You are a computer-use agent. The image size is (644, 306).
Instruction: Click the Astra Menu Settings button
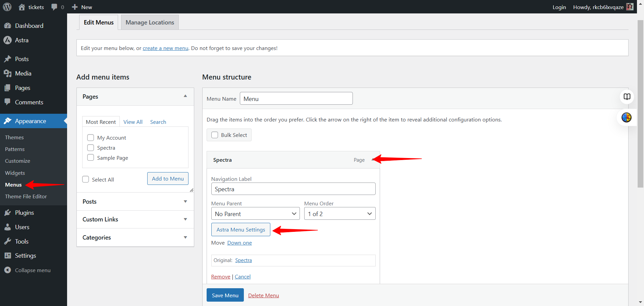pos(241,229)
